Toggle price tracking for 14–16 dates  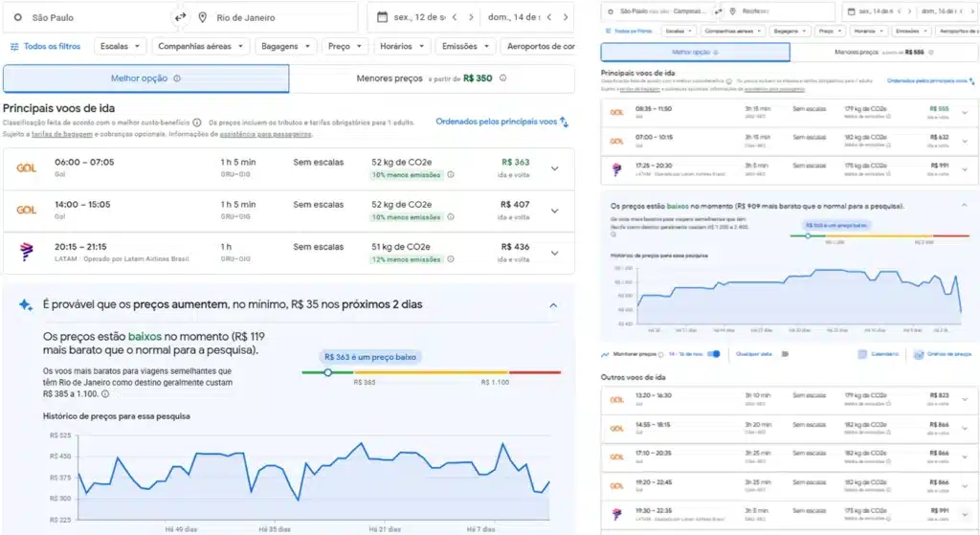pos(713,353)
